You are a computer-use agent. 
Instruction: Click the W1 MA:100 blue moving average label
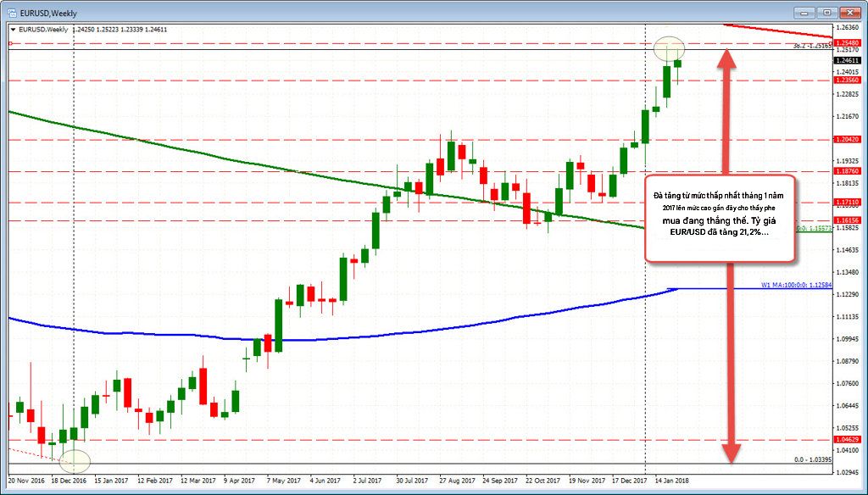point(796,285)
